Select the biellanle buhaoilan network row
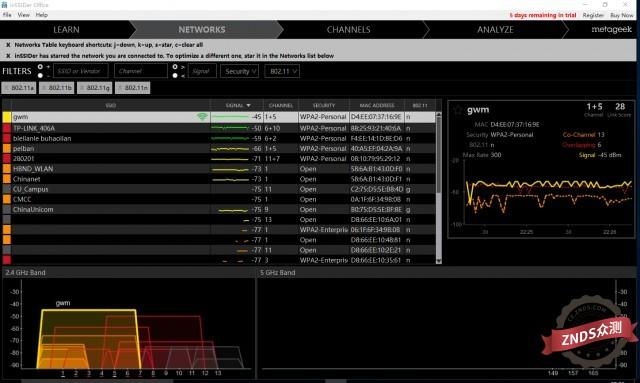This screenshot has width=640, height=383. (x=219, y=138)
